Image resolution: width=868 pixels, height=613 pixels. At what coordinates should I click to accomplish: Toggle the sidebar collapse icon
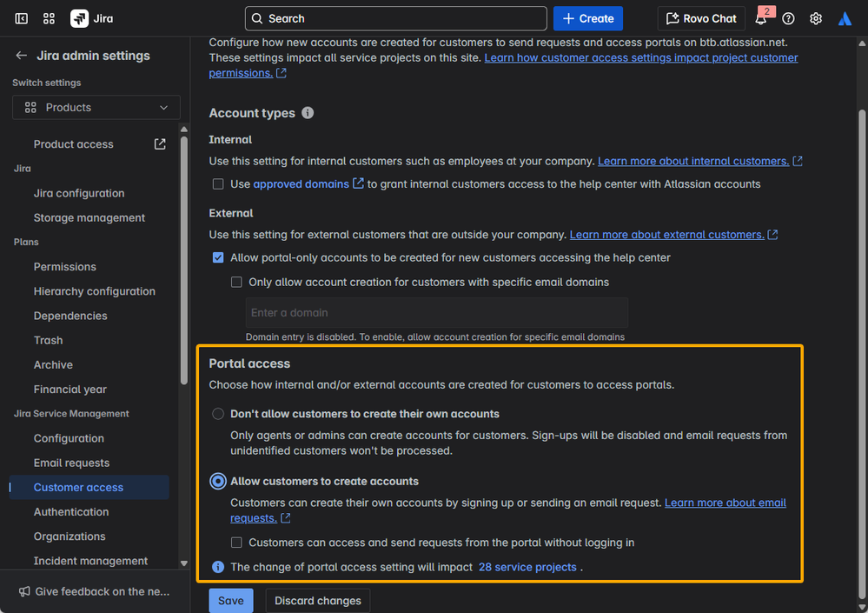coord(22,18)
